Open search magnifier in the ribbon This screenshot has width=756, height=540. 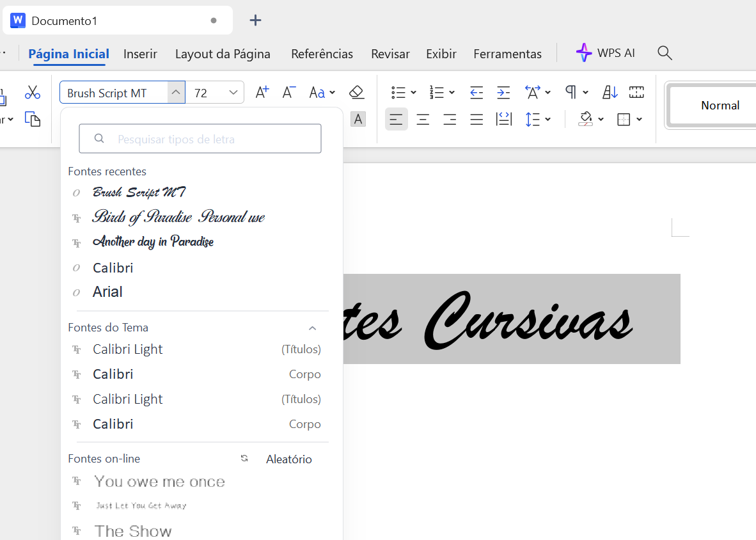[665, 53]
